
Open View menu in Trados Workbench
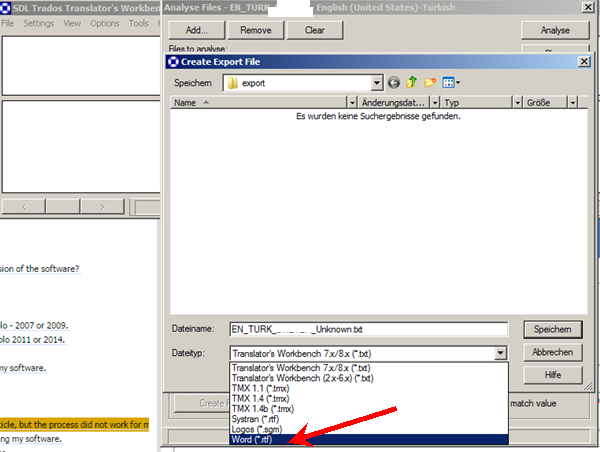tap(72, 23)
